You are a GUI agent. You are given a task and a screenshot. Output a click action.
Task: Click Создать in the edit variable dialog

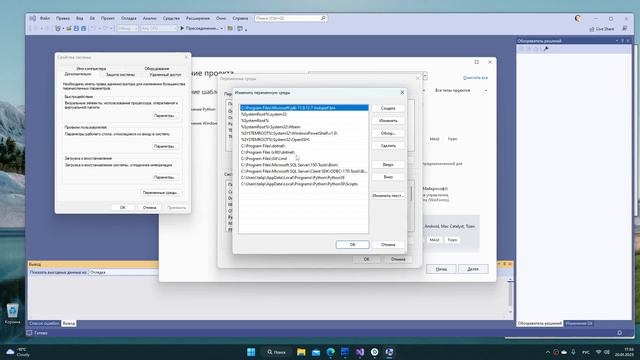click(x=388, y=108)
